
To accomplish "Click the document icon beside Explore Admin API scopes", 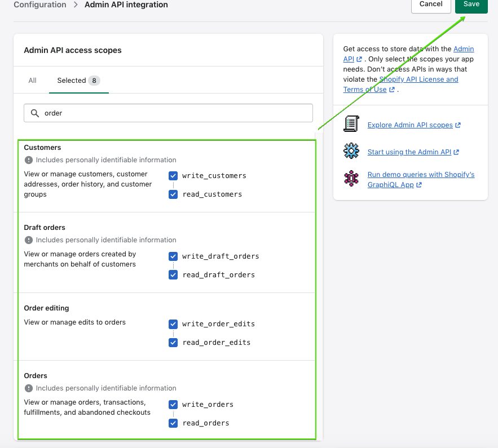I will [x=351, y=125].
